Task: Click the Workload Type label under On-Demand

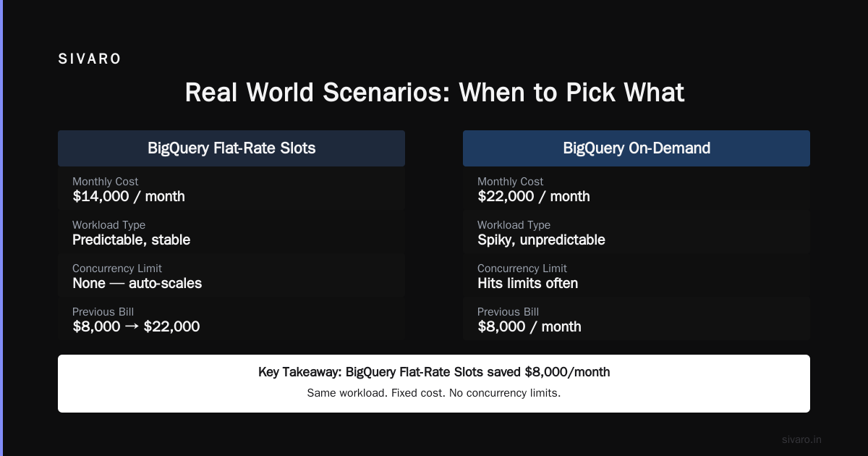Action: [x=514, y=225]
